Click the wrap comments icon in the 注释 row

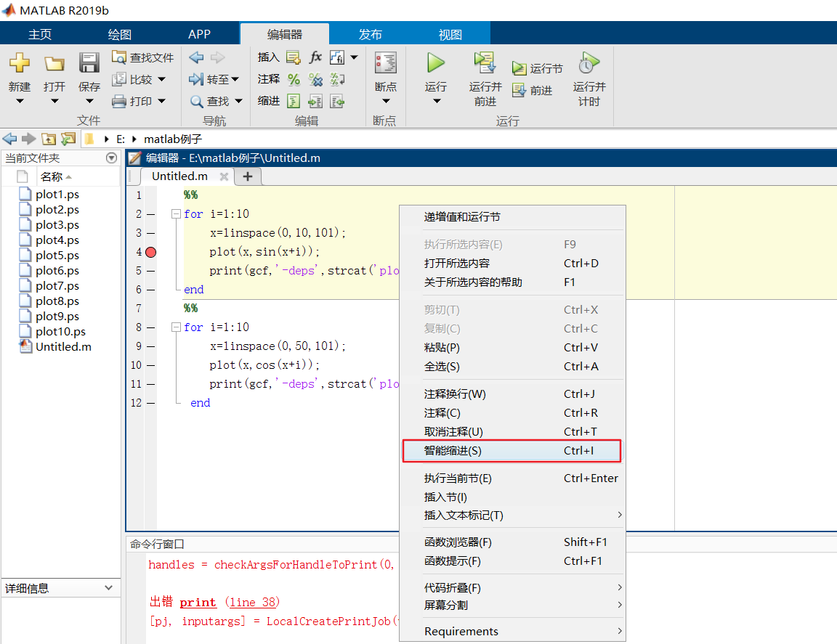(x=337, y=79)
